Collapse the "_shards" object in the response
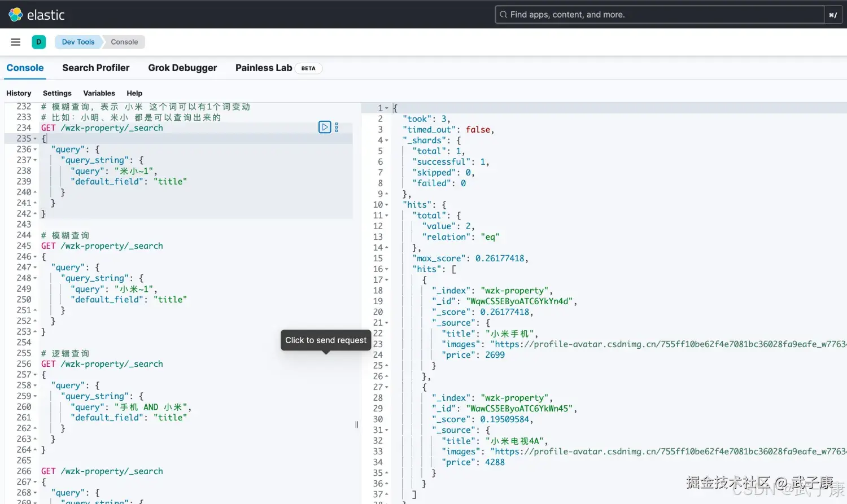 point(386,140)
